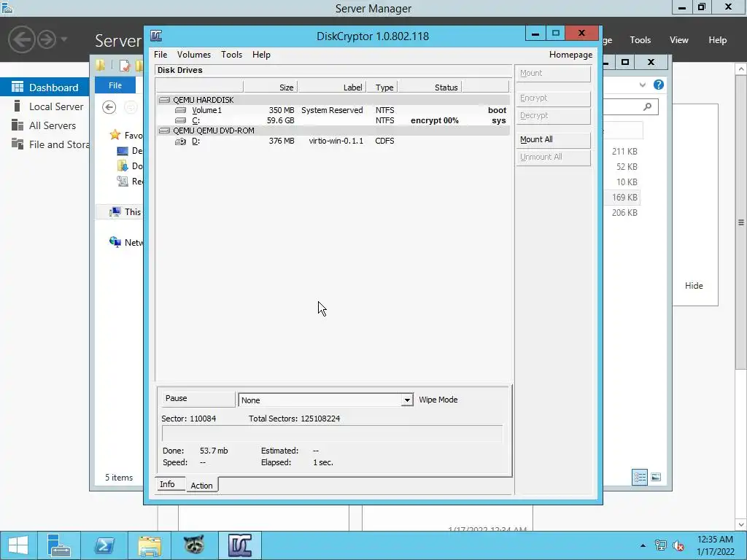Click the Unmount All button

click(554, 157)
